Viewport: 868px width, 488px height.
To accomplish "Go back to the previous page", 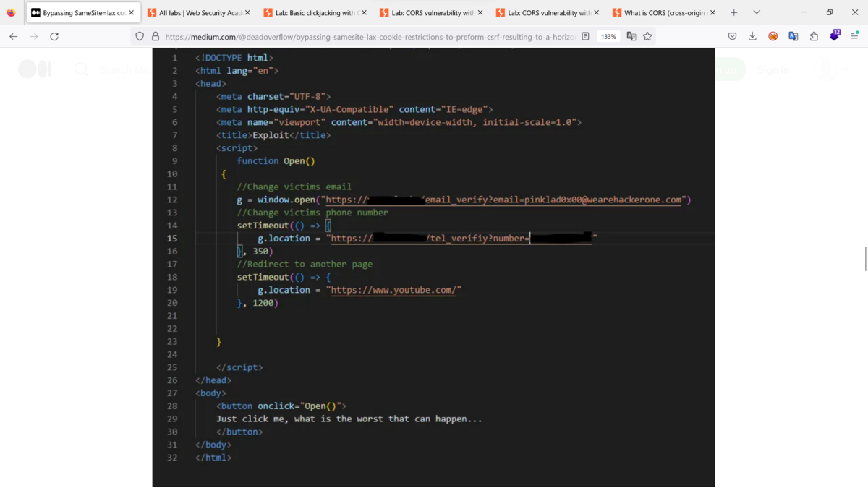I will (14, 36).
